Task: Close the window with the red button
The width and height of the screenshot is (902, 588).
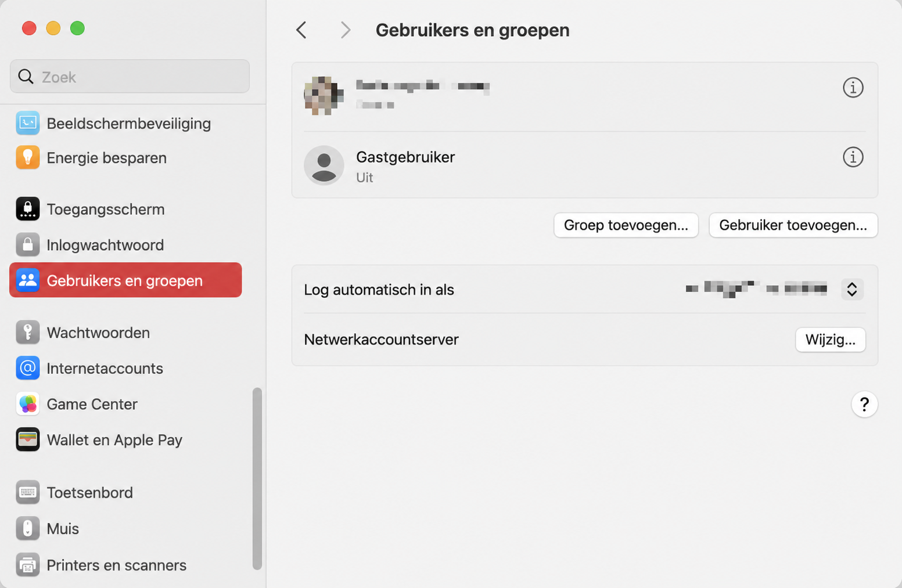Action: pyautogui.click(x=29, y=28)
